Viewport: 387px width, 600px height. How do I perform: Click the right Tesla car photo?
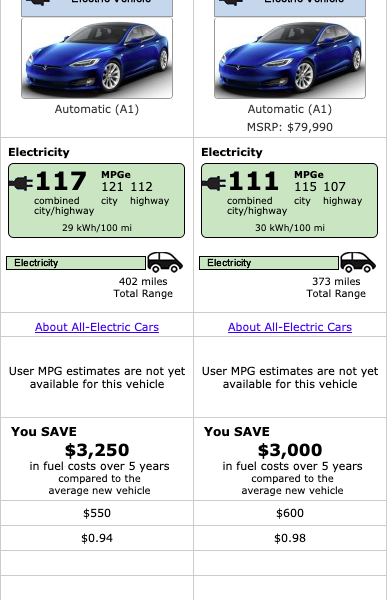click(290, 58)
